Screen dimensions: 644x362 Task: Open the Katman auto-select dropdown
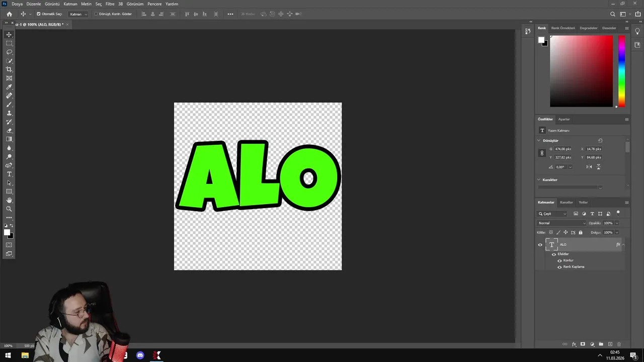pos(78,14)
